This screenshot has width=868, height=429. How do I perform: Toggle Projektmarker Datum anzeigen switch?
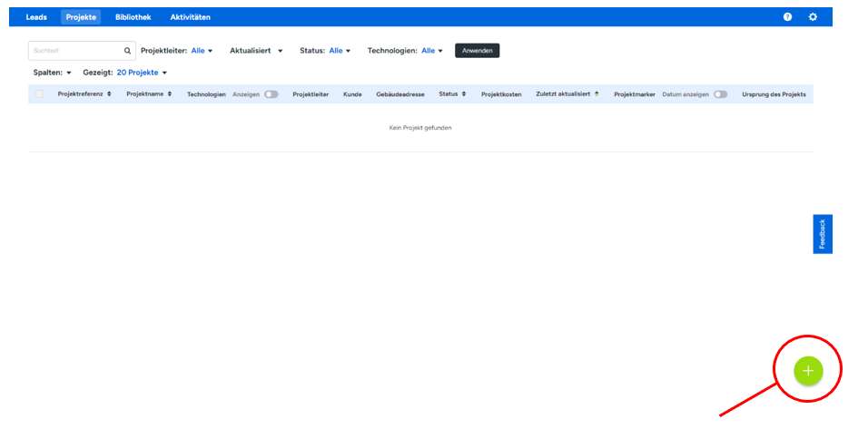coord(720,94)
